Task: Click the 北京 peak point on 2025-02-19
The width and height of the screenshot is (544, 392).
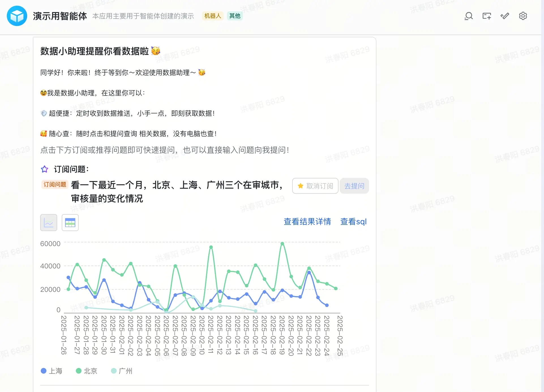Action: point(282,244)
